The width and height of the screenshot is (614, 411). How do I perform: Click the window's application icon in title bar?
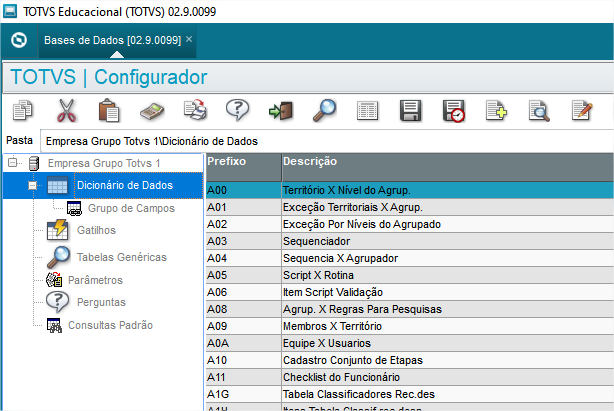tap(9, 11)
